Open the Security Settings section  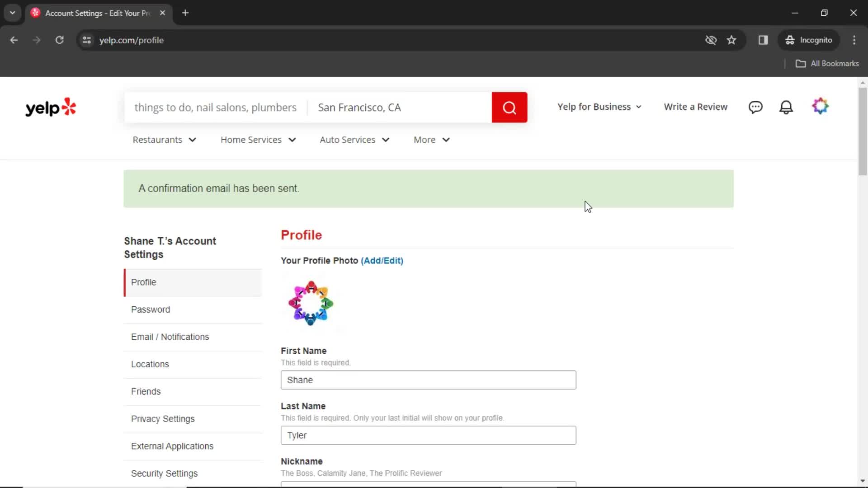[165, 474]
